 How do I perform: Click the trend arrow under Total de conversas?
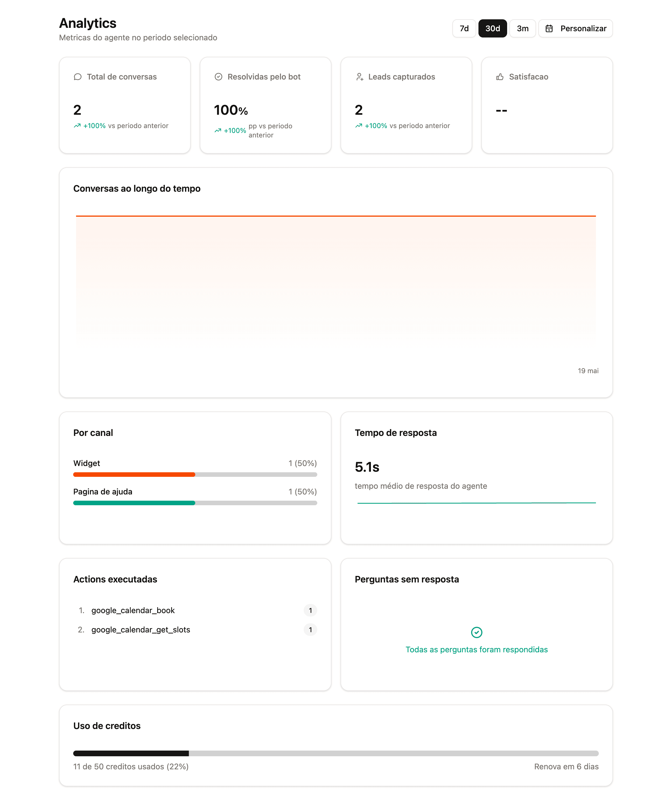[77, 126]
